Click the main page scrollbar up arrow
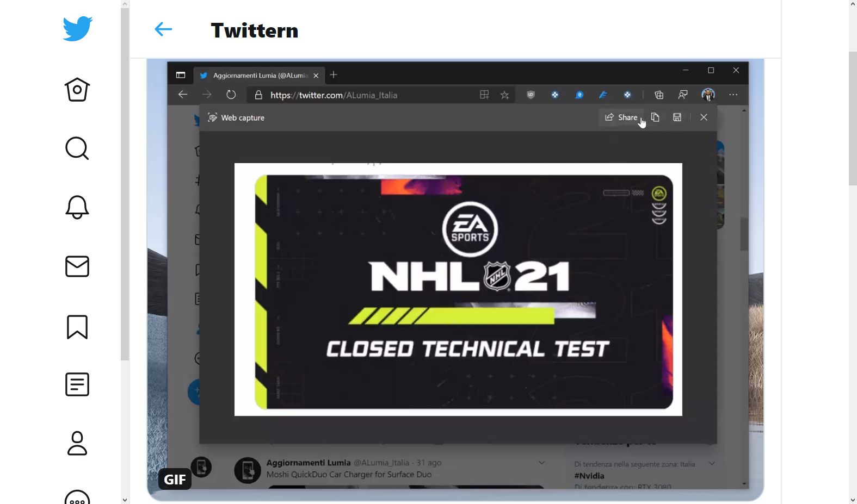The height and width of the screenshot is (504, 857). click(x=853, y=4)
